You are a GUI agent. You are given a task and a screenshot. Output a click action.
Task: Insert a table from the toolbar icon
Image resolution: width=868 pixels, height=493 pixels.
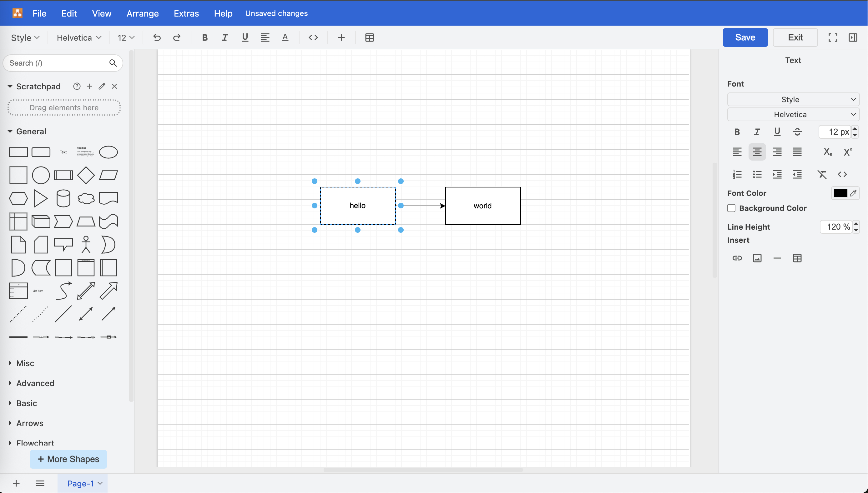coord(369,37)
